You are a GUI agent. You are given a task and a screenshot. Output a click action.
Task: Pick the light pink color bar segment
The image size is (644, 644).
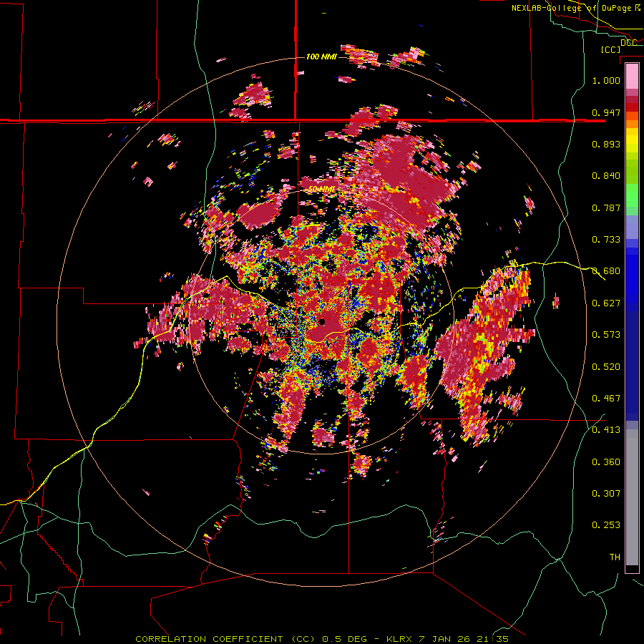632,76
